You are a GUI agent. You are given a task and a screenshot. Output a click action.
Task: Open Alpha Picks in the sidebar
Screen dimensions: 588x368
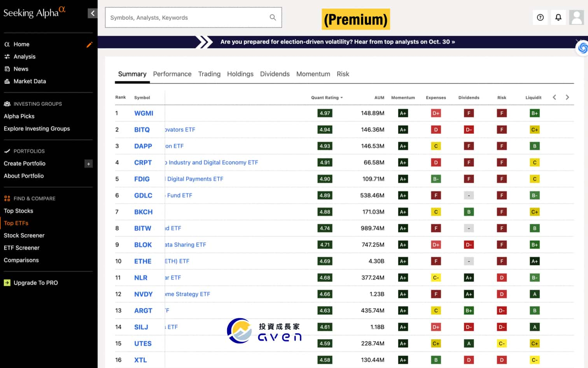(19, 116)
